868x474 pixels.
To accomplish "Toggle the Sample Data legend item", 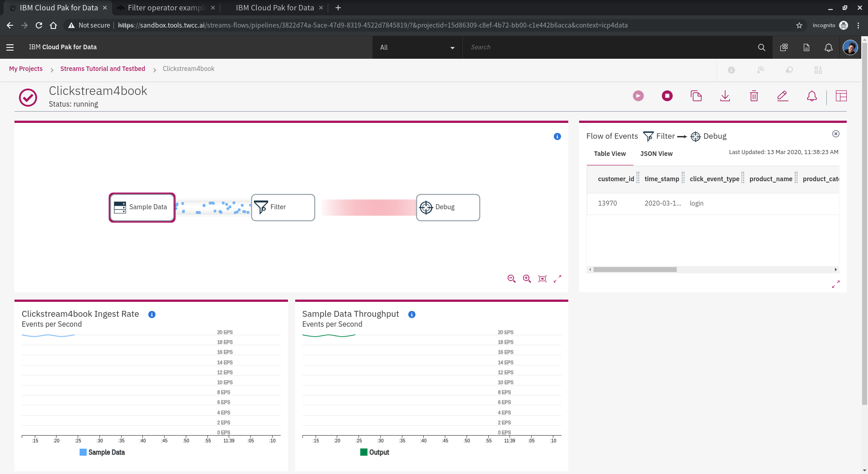I will 102,452.
